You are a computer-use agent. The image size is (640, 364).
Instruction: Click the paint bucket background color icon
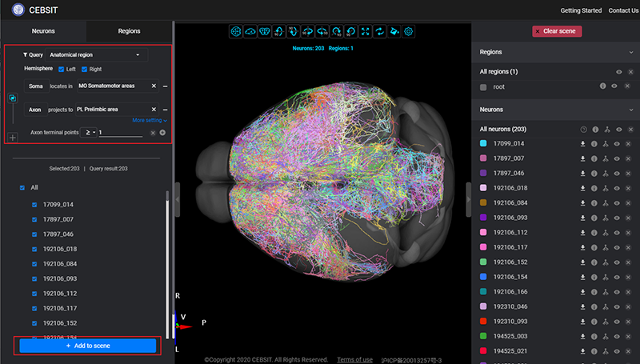point(394,31)
